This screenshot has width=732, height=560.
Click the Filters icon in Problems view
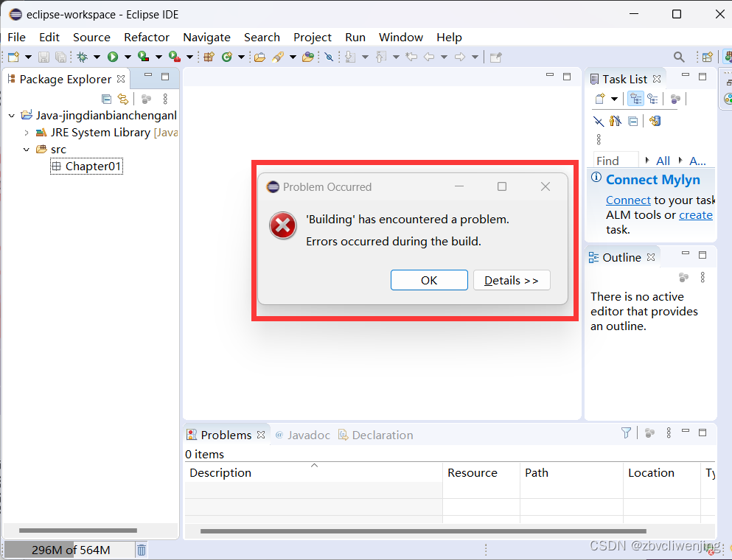point(626,433)
